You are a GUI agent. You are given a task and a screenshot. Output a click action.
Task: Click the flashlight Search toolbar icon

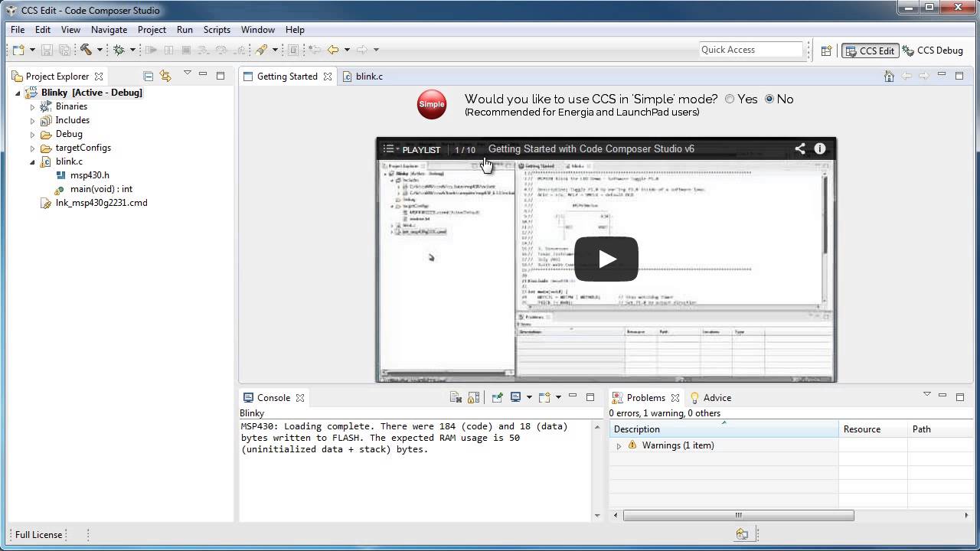click(x=261, y=50)
